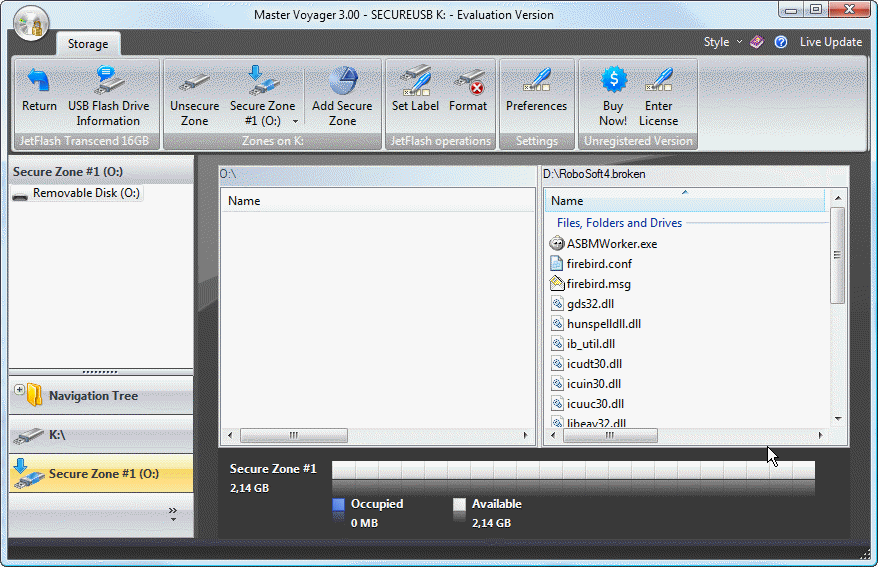Select icuin30.dll in the file list
Screen dimensions: 878x567
pyautogui.click(x=594, y=384)
